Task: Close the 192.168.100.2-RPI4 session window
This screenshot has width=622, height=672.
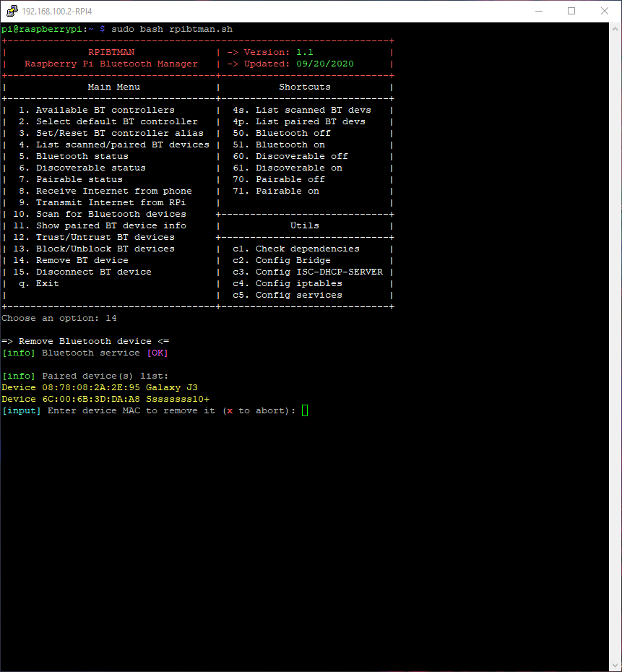Action: tap(605, 11)
